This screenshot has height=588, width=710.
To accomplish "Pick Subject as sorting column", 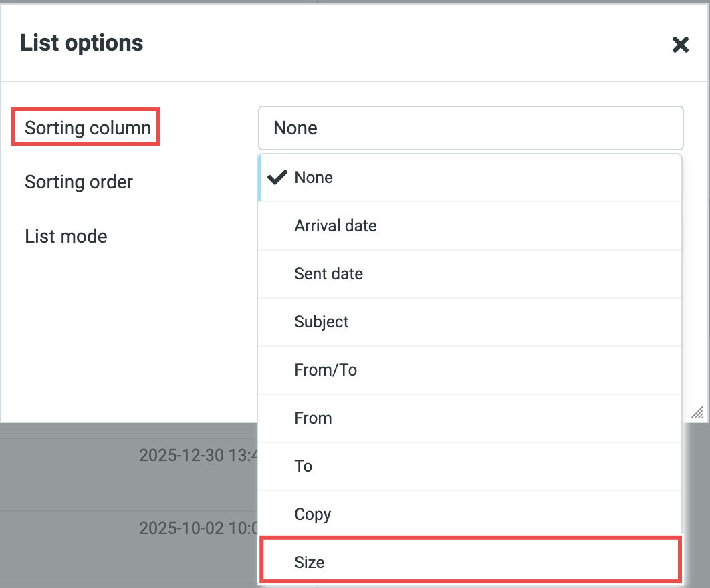I will point(322,322).
